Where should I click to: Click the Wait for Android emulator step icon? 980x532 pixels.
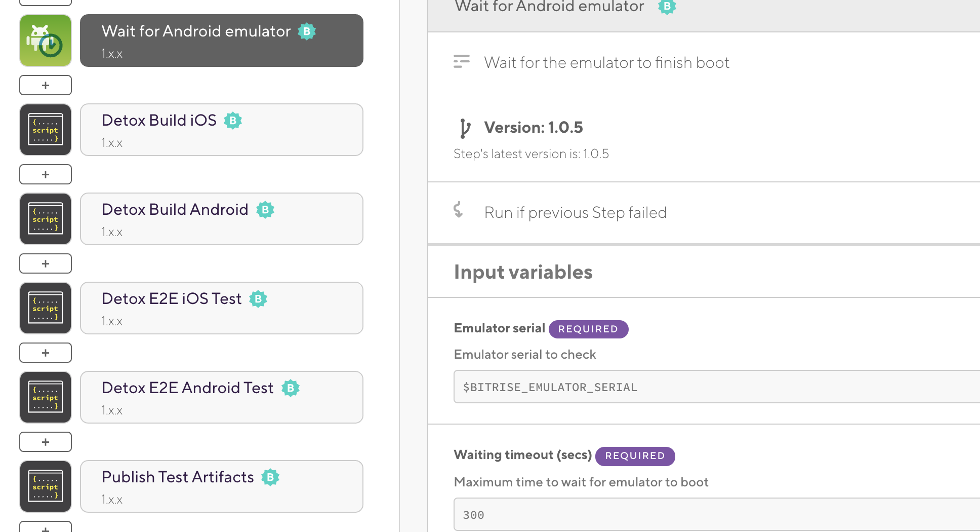click(x=46, y=41)
